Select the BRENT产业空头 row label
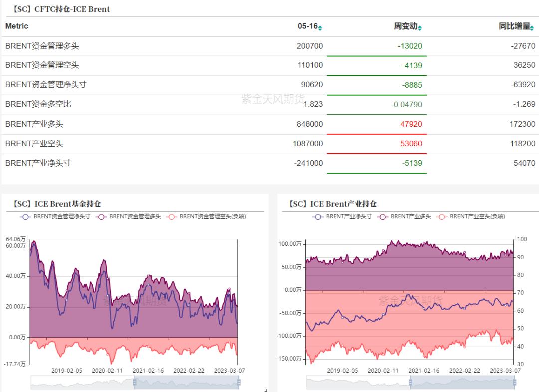The height and width of the screenshot is (392, 539). (x=34, y=144)
